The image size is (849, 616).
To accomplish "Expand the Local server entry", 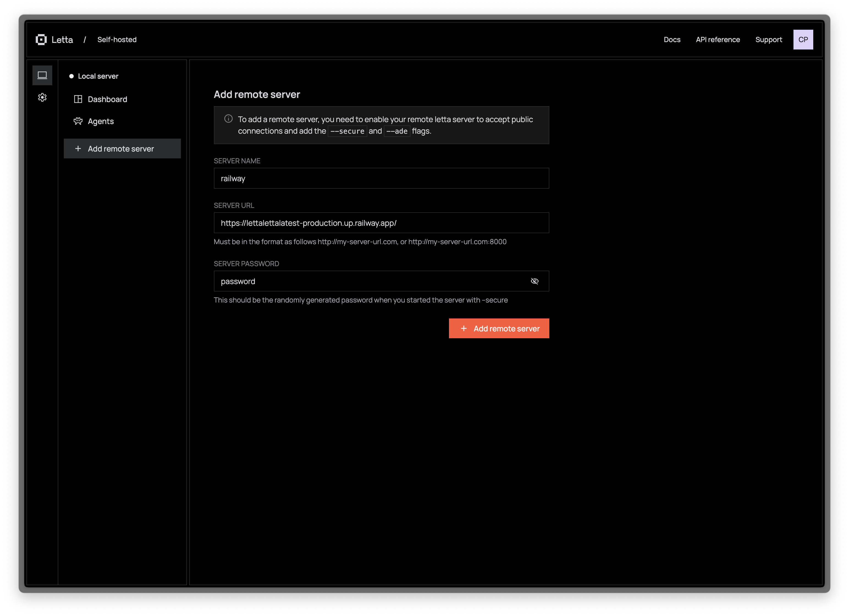I will pyautogui.click(x=98, y=76).
